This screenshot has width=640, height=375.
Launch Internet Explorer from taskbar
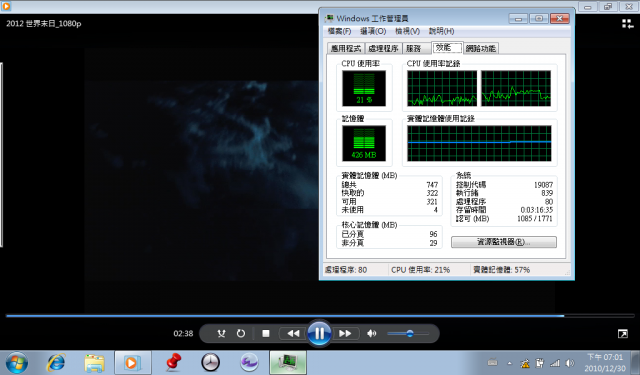(56, 362)
